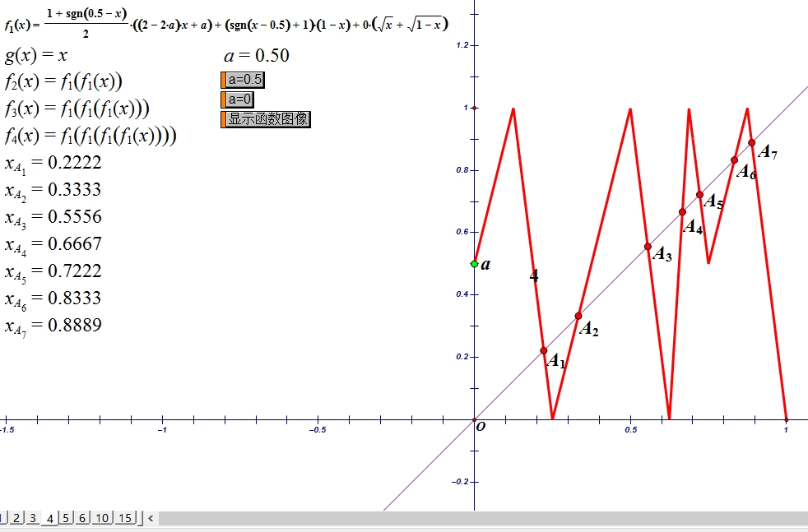Go to page tab 15

coord(125,517)
